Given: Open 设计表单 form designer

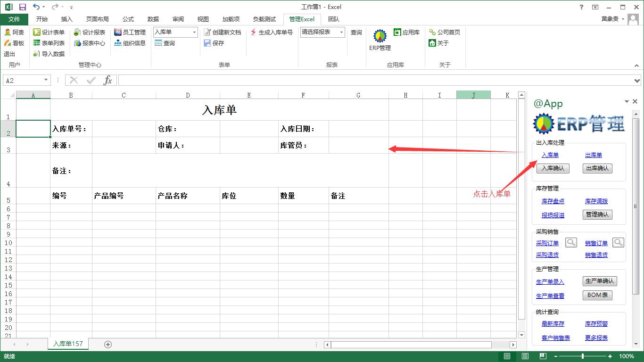Looking at the screenshot, I should tap(49, 32).
